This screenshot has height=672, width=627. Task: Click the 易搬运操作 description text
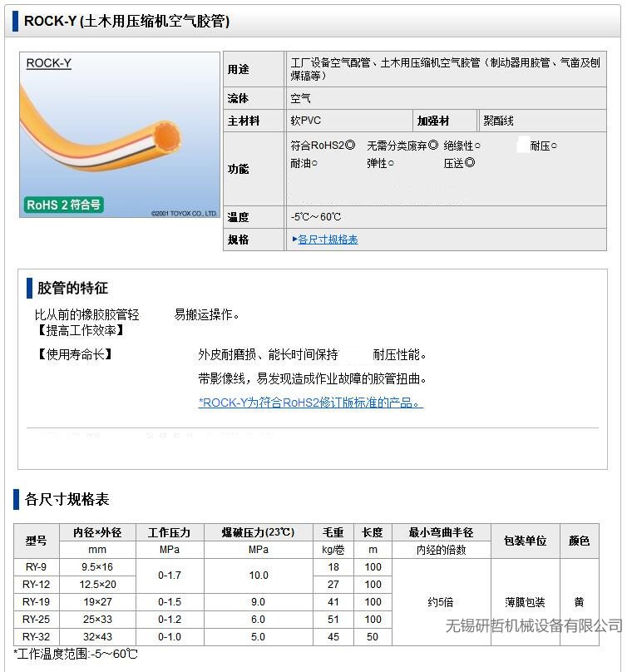206,314
